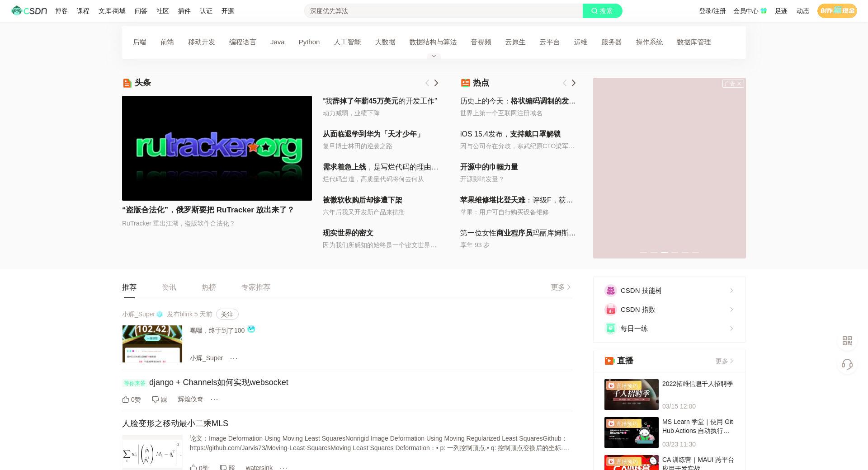868x470 pixels.
Task: Select the 人工智能 category
Action: pyautogui.click(x=347, y=42)
